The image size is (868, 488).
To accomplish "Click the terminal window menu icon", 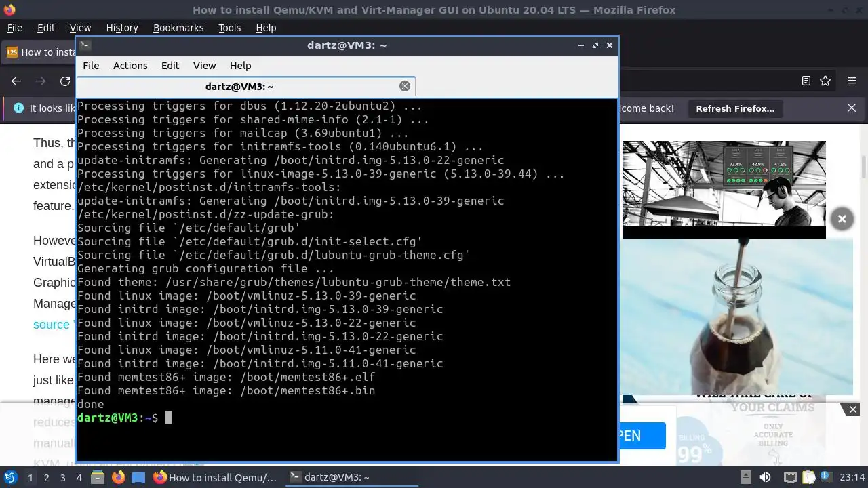I will [x=85, y=45].
